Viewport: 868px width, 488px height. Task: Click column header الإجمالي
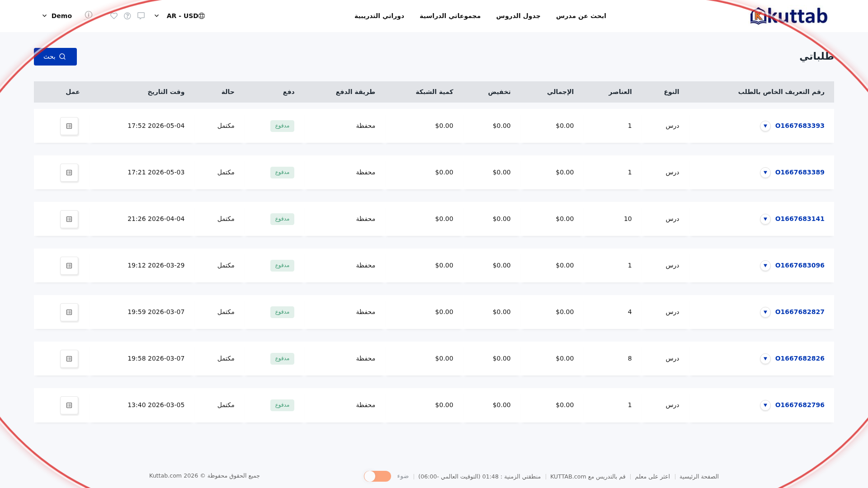[x=560, y=92]
